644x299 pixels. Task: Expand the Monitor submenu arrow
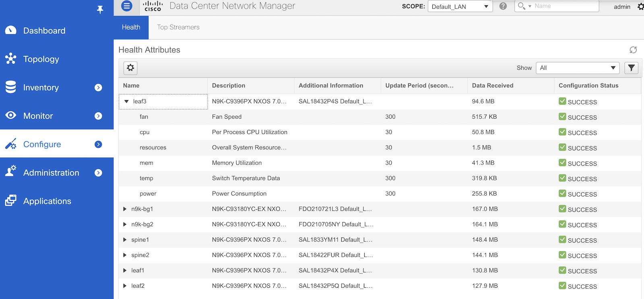click(x=98, y=116)
